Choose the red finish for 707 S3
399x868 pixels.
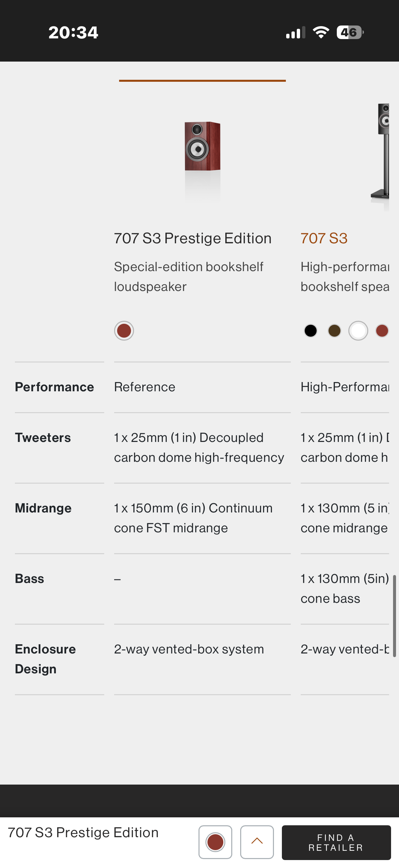click(x=382, y=331)
